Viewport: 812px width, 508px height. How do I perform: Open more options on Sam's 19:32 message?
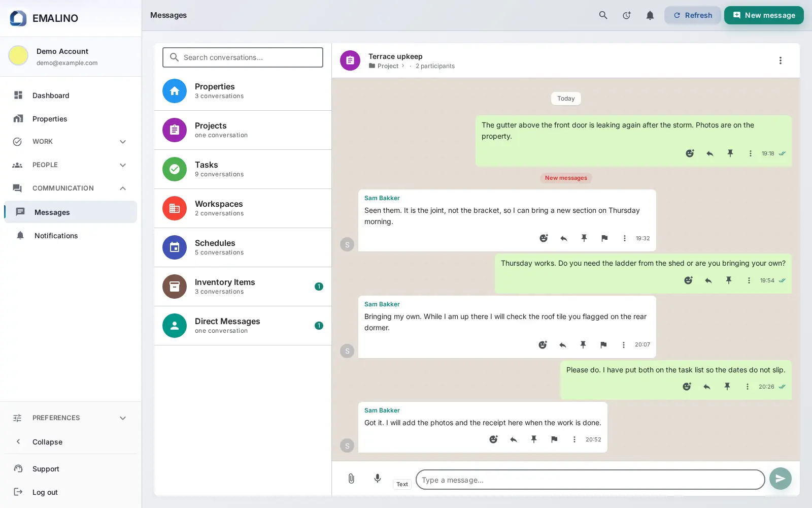point(625,238)
